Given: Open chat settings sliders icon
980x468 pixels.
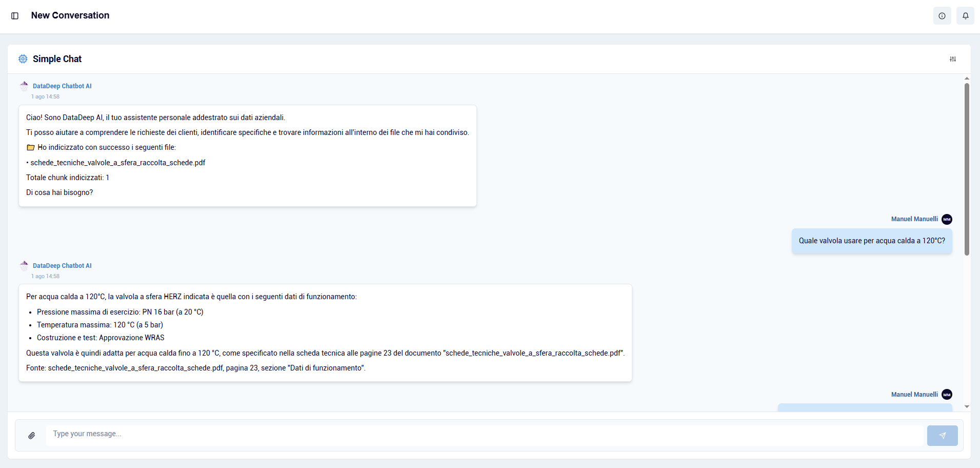Looking at the screenshot, I should [952, 59].
